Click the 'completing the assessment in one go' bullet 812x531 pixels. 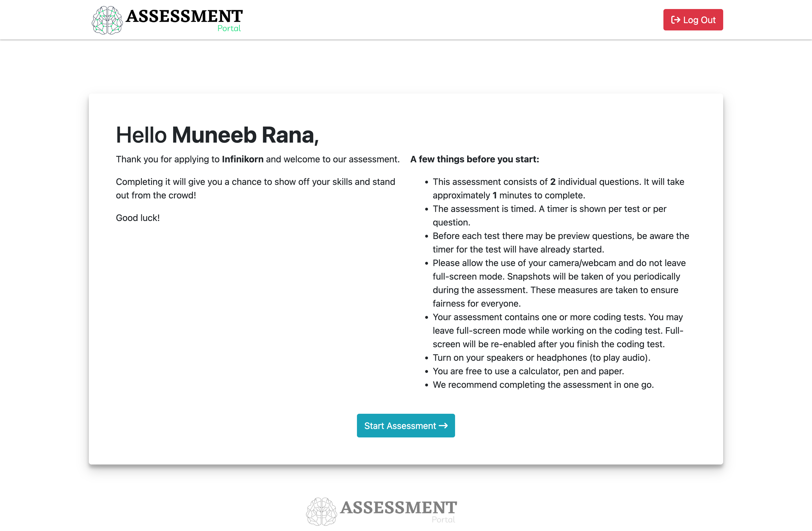tap(543, 385)
